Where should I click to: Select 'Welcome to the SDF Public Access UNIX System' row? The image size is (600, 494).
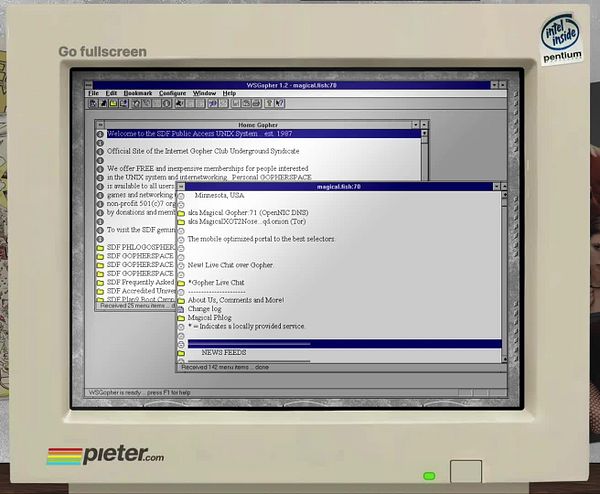click(263, 134)
